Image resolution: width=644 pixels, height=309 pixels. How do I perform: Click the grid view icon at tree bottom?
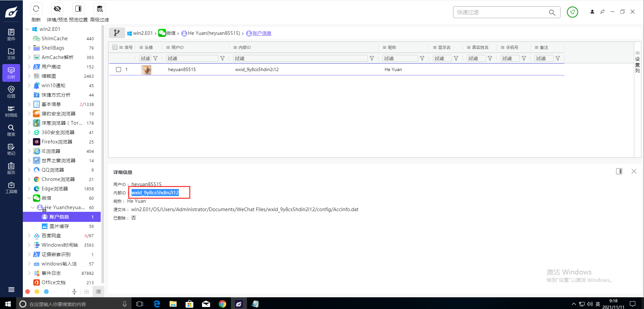click(87, 292)
